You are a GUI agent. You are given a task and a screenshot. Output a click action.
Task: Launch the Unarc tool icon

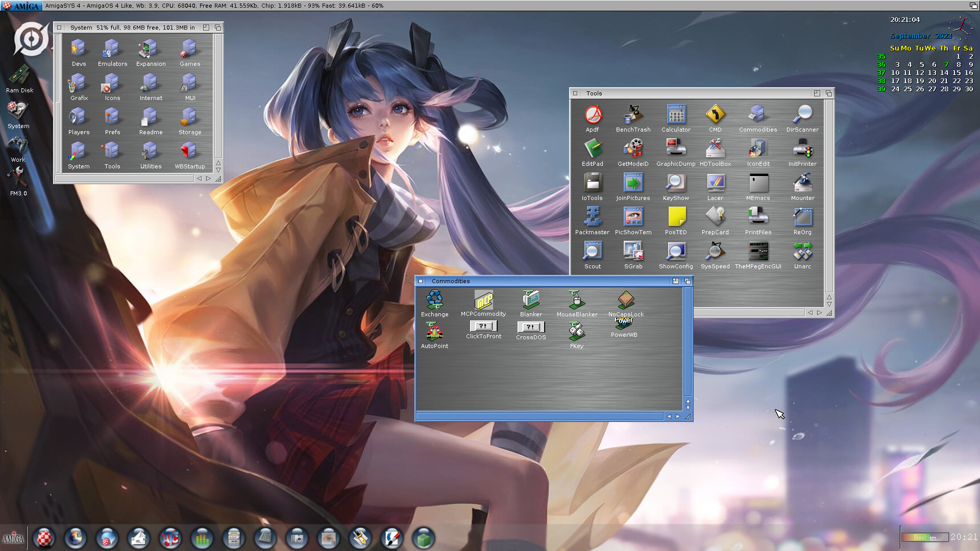[802, 252]
